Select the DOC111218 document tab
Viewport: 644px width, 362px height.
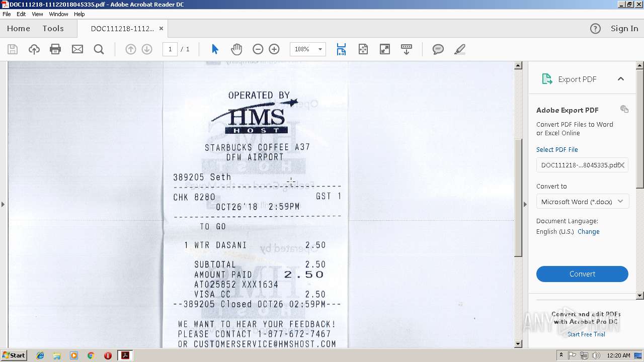[122, 29]
